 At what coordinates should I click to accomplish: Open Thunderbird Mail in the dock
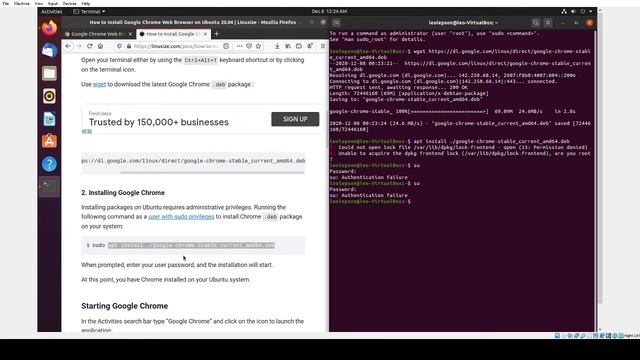point(49,51)
